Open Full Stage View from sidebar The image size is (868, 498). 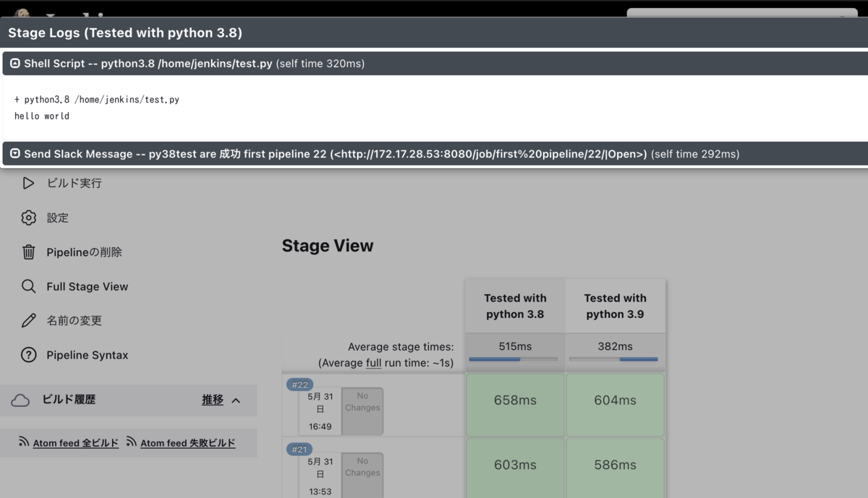(x=87, y=286)
